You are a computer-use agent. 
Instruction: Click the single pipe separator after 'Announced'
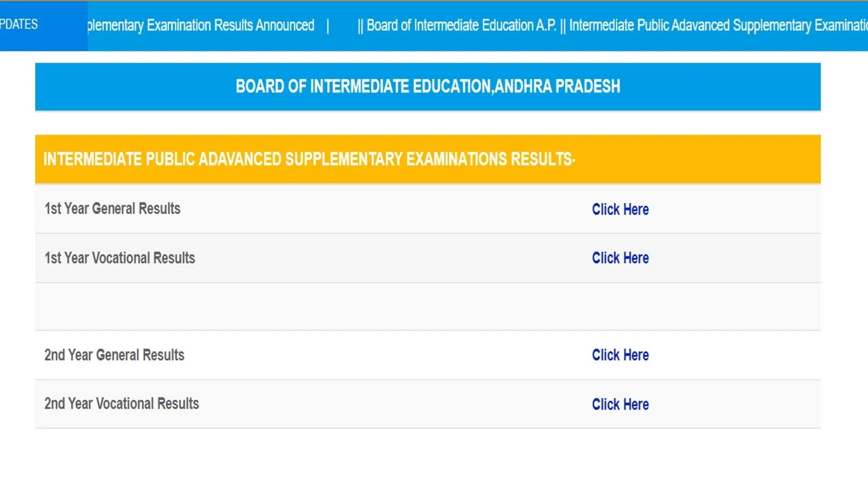328,26
